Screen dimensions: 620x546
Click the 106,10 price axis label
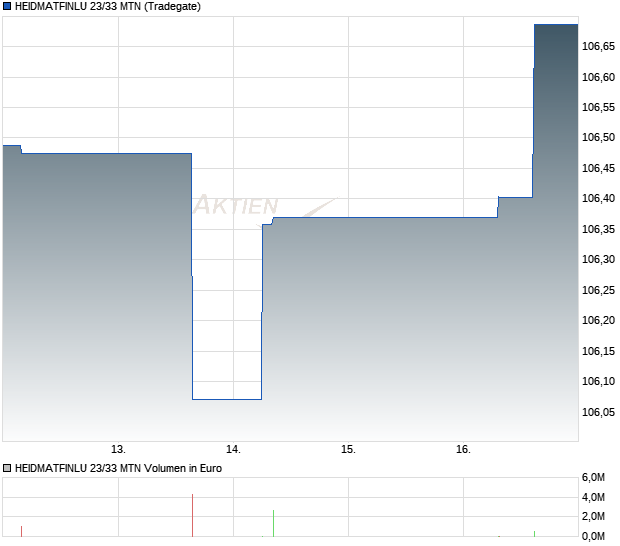coord(598,381)
